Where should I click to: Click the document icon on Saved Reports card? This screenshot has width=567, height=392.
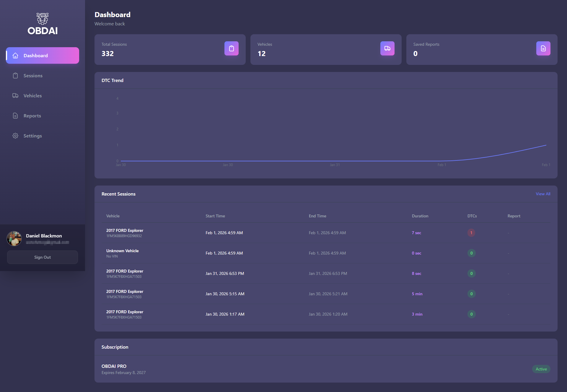coord(543,48)
